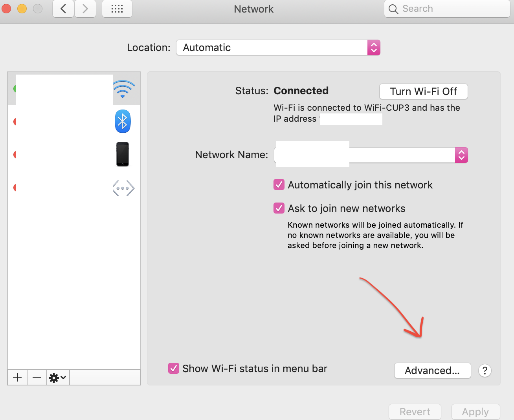The width and height of the screenshot is (514, 420).
Task: Minimize the Network window
Action: (x=22, y=8)
